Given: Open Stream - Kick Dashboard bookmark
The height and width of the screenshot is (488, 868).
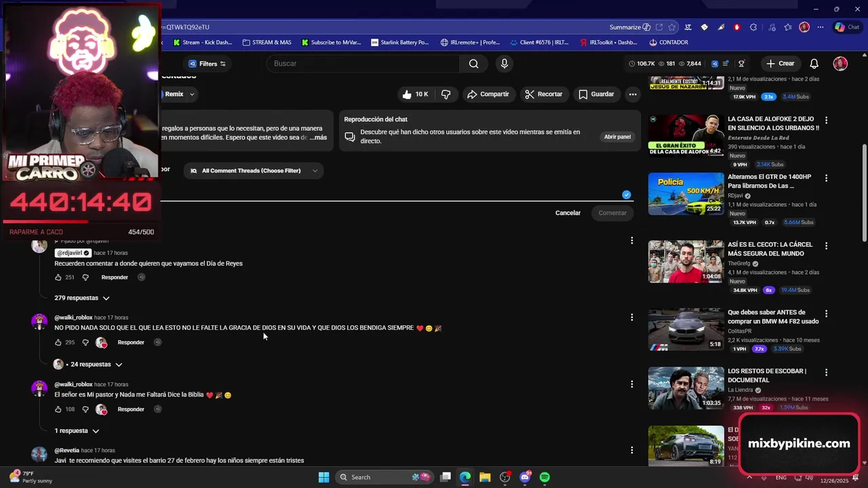Looking at the screenshot, I should click(x=202, y=42).
